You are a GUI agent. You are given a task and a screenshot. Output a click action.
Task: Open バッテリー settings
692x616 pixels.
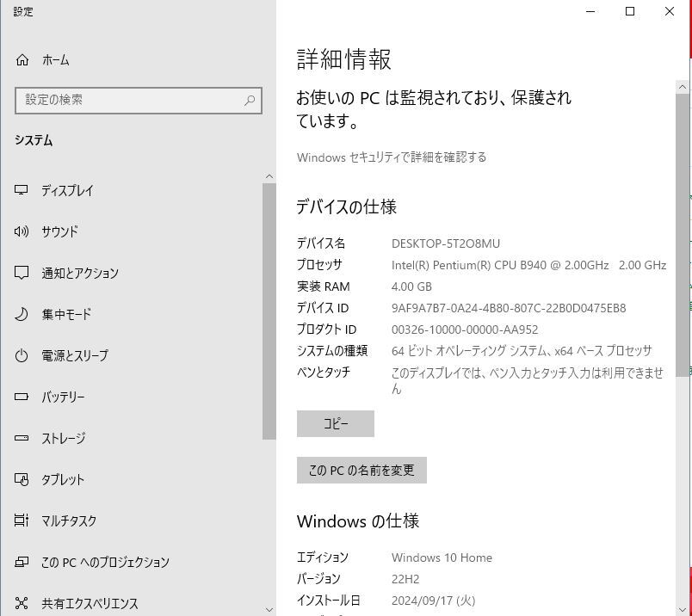point(63,397)
